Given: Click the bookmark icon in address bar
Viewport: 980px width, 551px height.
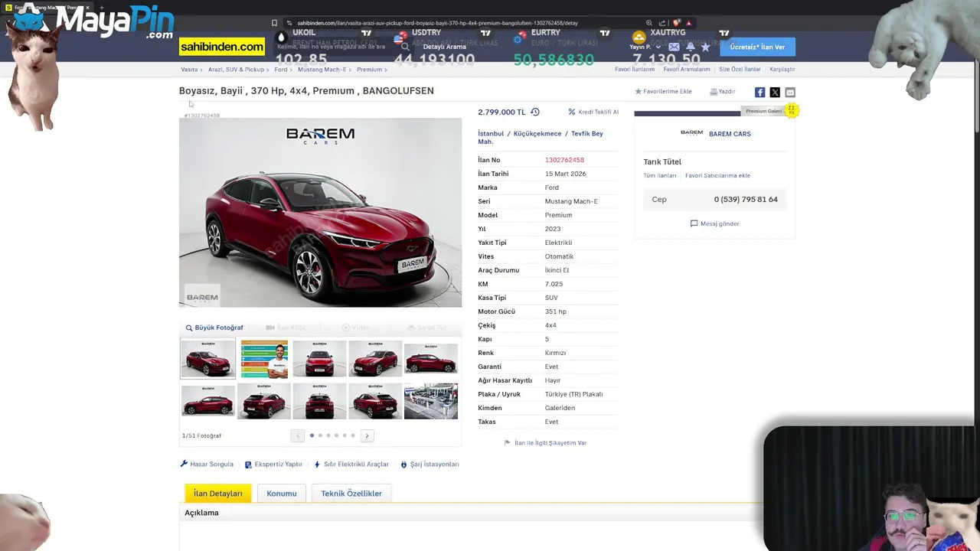Looking at the screenshot, I should tap(274, 23).
